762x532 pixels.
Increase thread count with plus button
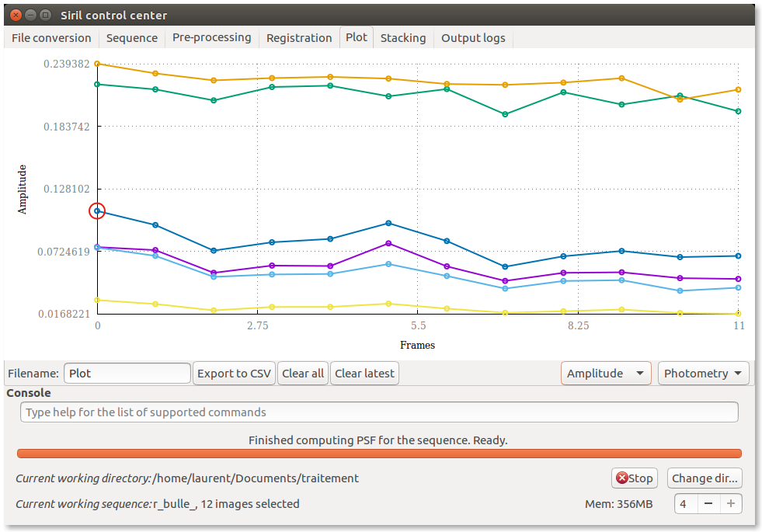point(730,504)
